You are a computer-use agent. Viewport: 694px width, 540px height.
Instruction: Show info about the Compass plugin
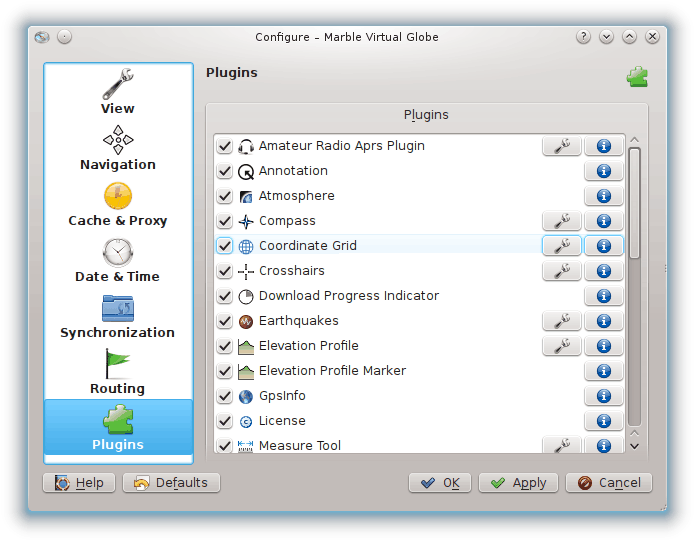(604, 221)
